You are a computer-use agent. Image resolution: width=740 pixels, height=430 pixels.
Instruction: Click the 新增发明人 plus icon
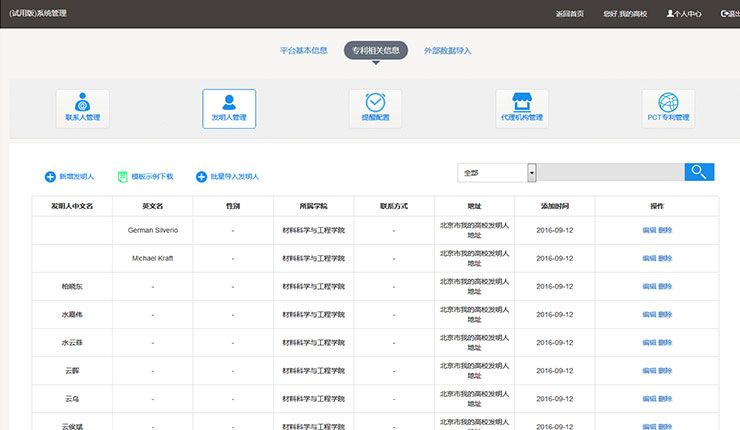(x=50, y=177)
